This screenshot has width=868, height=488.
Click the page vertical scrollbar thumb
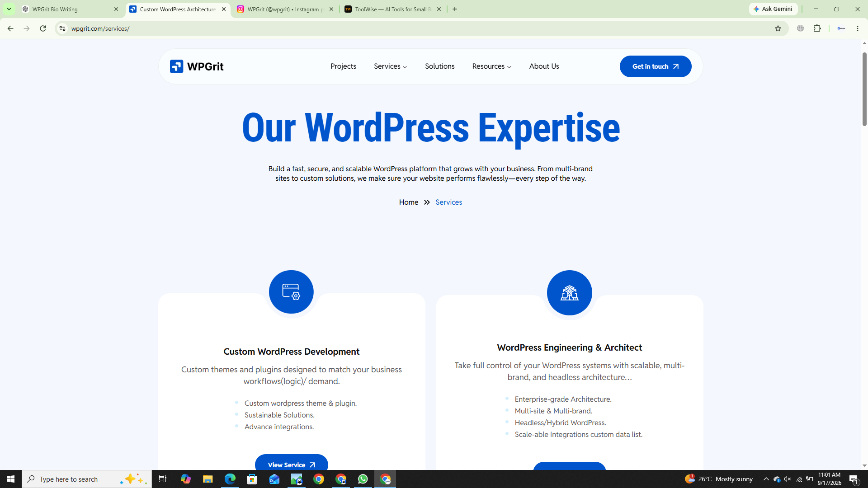tap(864, 89)
